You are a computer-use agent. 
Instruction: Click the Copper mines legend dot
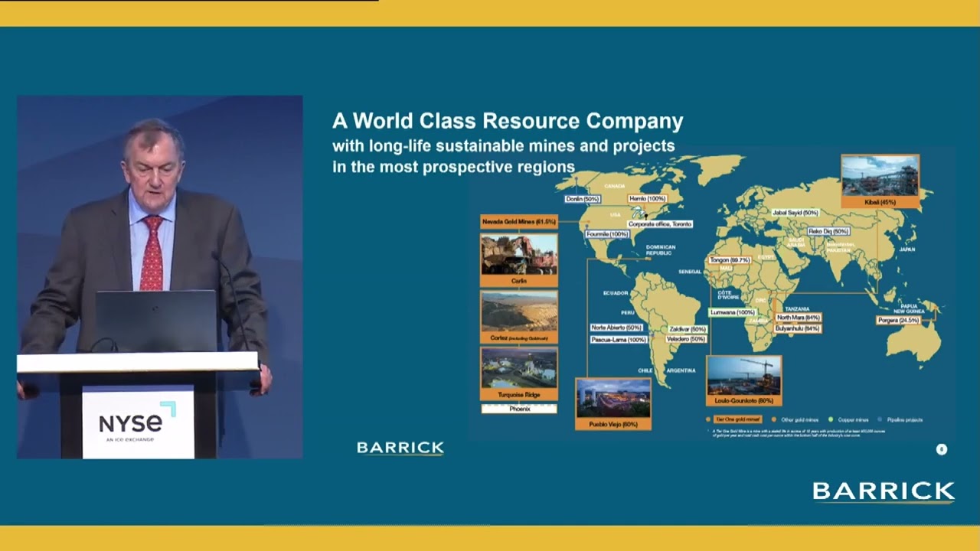click(831, 419)
